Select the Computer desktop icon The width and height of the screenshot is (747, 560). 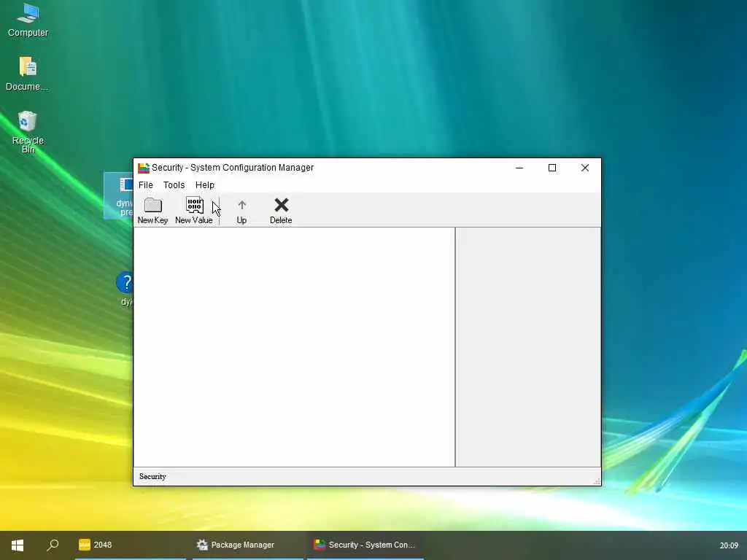[x=28, y=20]
